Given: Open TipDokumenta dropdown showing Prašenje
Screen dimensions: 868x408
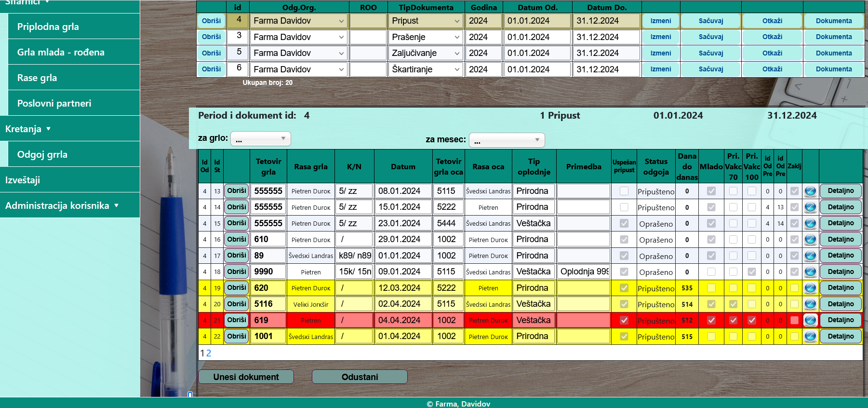Looking at the screenshot, I should click(x=426, y=37).
